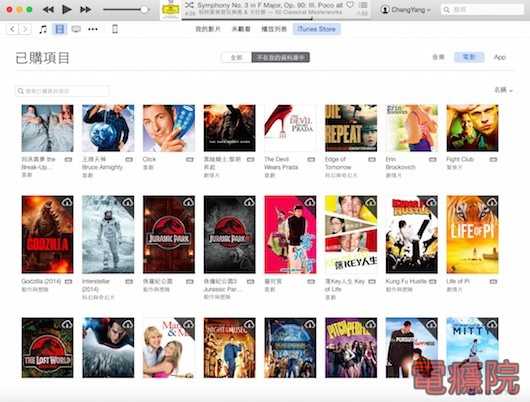This screenshot has width=530, height=402.
Task: Open The Break-Up movie poster
Action: tap(47, 128)
